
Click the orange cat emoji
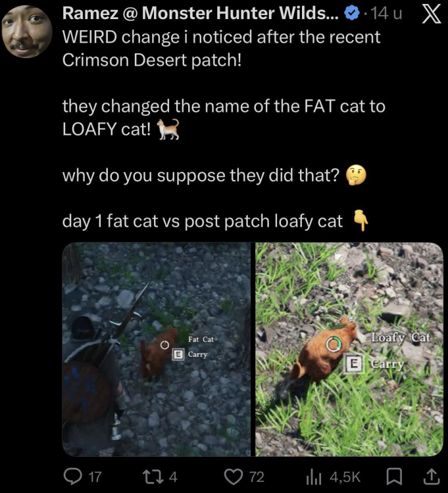(168, 129)
